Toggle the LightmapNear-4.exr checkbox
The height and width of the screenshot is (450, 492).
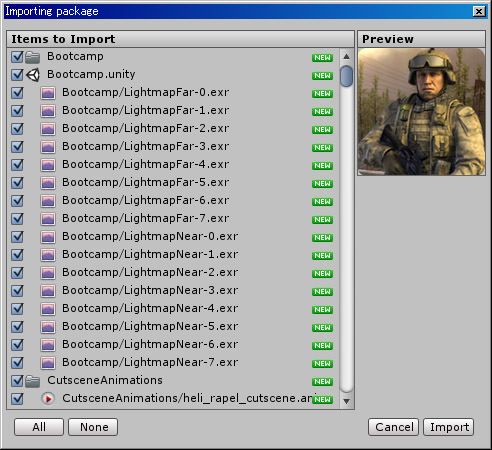click(x=17, y=309)
